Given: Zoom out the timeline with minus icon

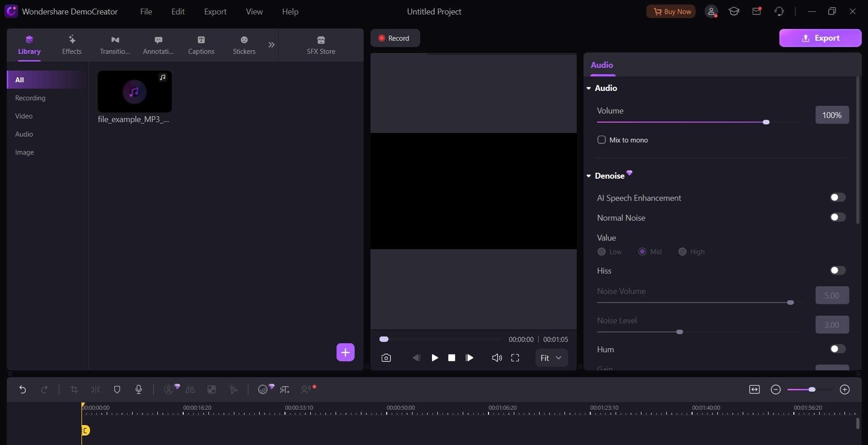Looking at the screenshot, I should (776, 389).
